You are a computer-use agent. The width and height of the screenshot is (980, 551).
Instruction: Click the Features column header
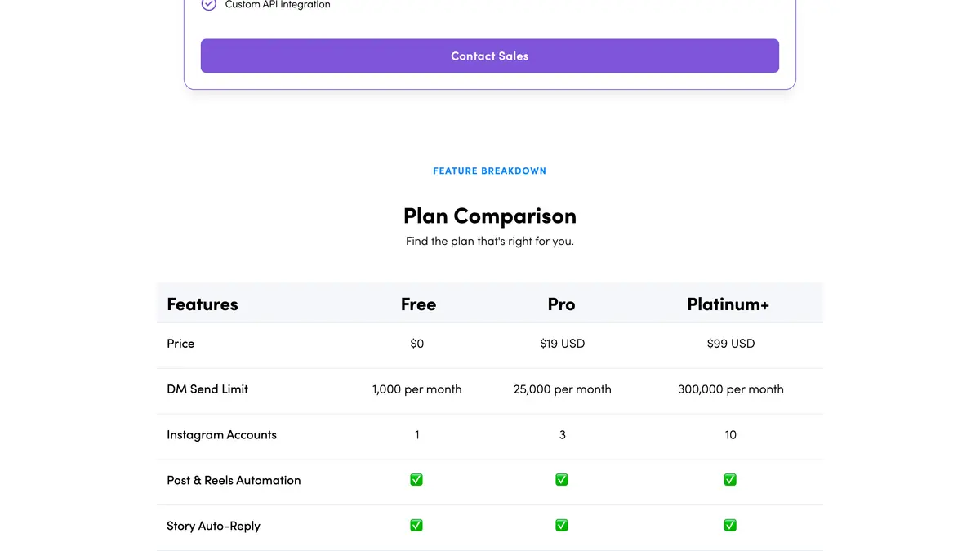pyautogui.click(x=203, y=304)
